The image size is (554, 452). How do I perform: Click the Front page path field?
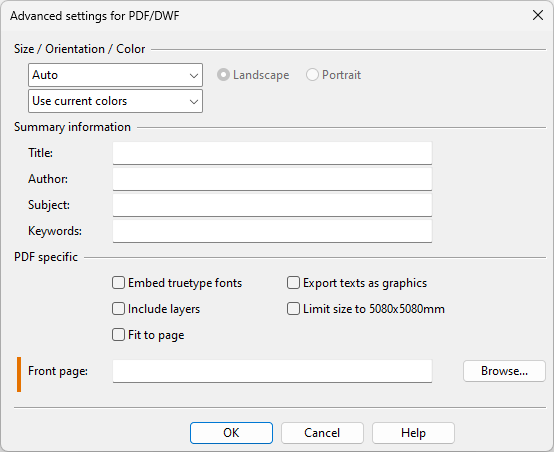(x=272, y=371)
